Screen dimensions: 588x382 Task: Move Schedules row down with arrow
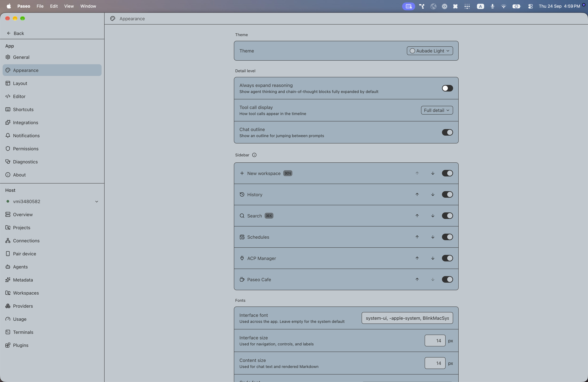(x=433, y=237)
